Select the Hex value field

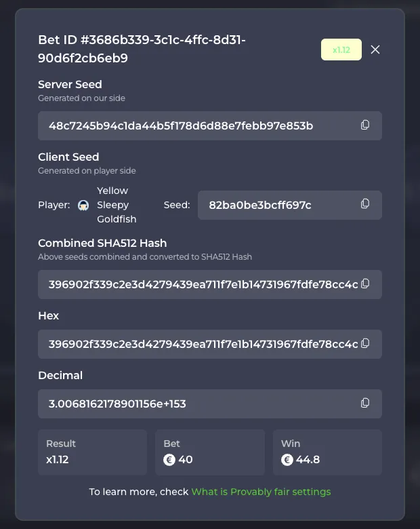pos(210,344)
